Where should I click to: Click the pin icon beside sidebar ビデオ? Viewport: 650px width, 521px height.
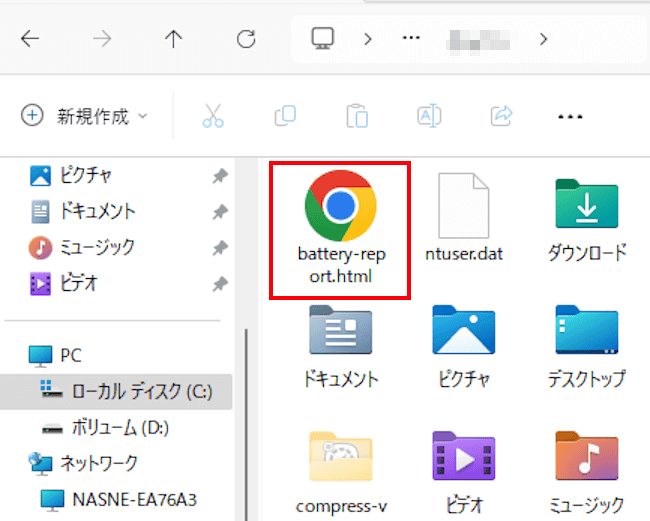pyautogui.click(x=220, y=284)
